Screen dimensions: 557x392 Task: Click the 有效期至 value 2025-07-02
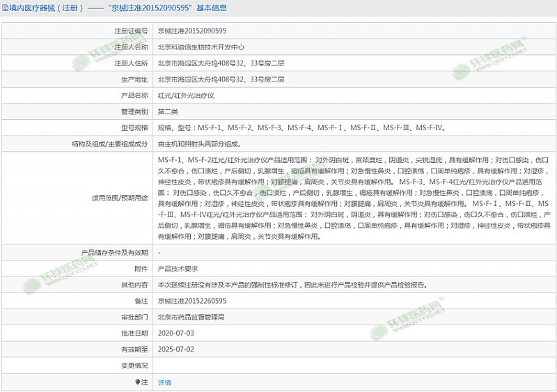175,349
